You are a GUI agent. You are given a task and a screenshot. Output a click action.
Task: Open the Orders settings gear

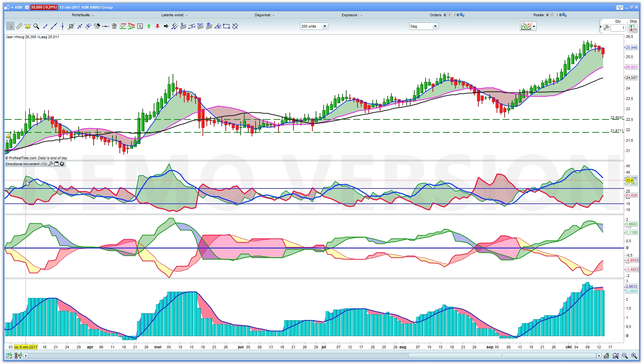point(462,15)
